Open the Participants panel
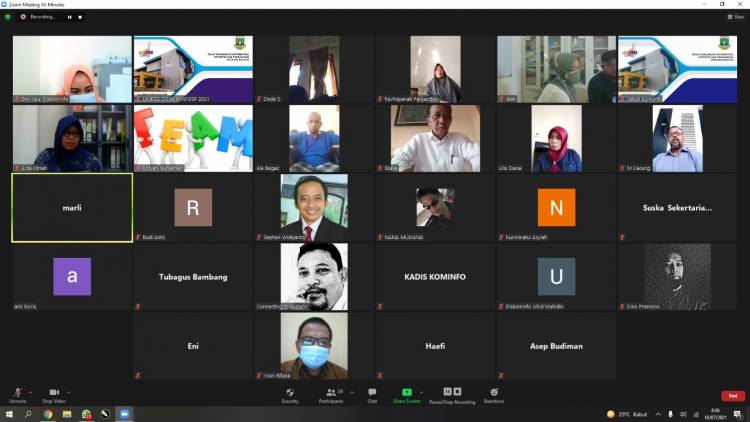The width and height of the screenshot is (750, 422). (331, 395)
